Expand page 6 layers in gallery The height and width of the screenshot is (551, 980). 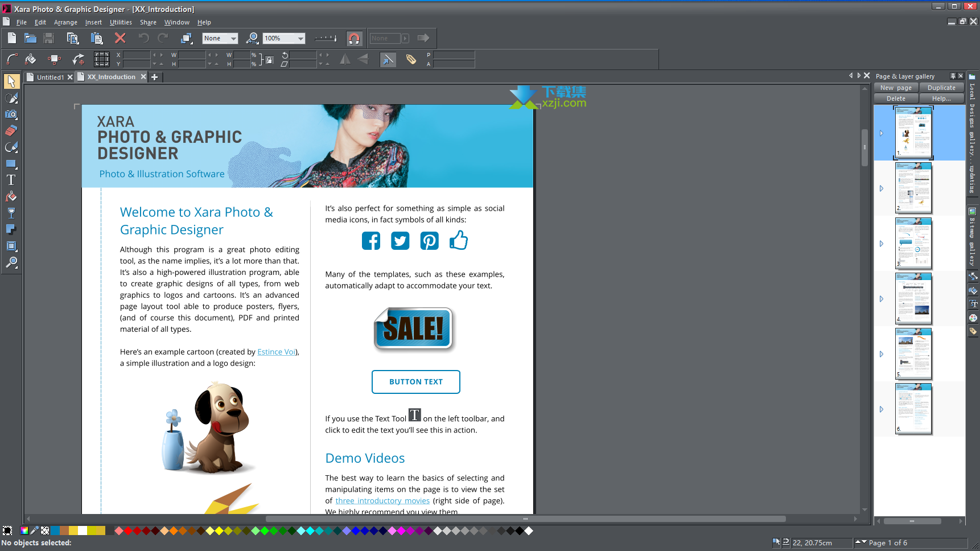click(x=882, y=409)
